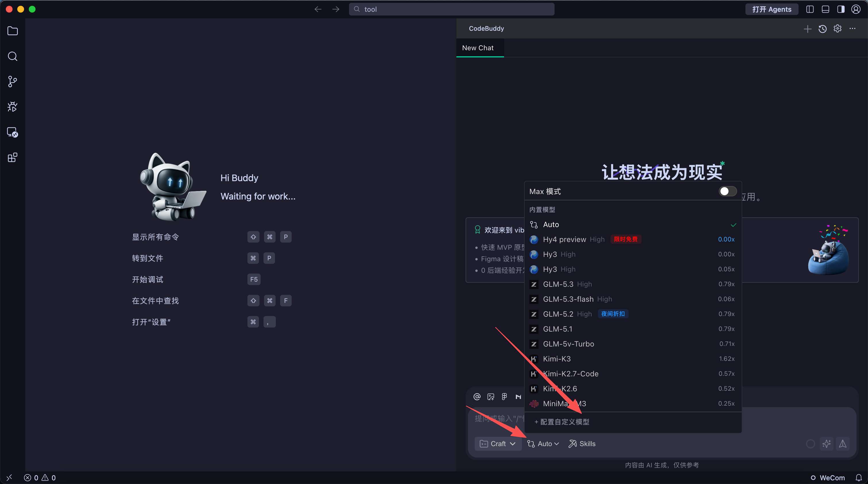Select the Kimi-K2.7-Code model
This screenshot has width=868, height=484.
(x=633, y=374)
